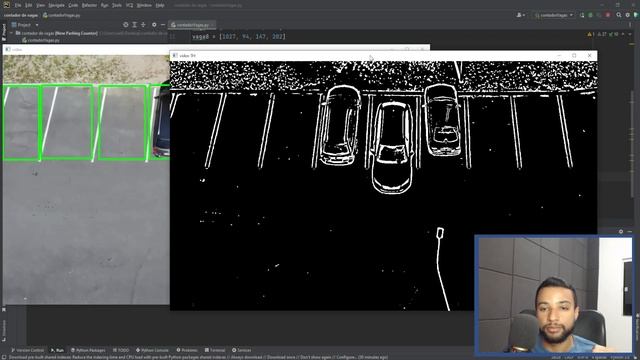
Task: Open IDE settings gear icon
Action: [x=628, y=15]
